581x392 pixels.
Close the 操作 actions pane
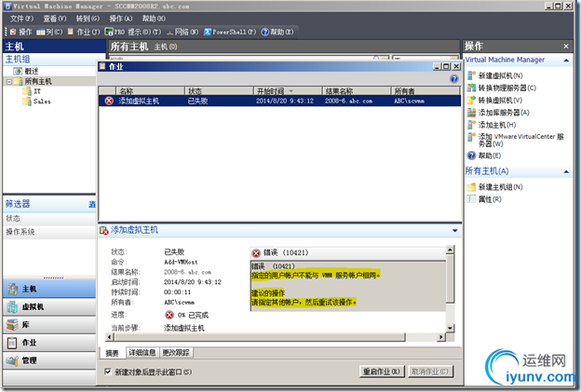coord(566,47)
